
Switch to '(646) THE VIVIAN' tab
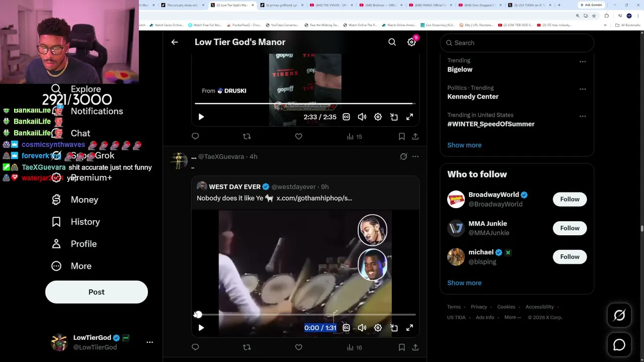(x=331, y=5)
